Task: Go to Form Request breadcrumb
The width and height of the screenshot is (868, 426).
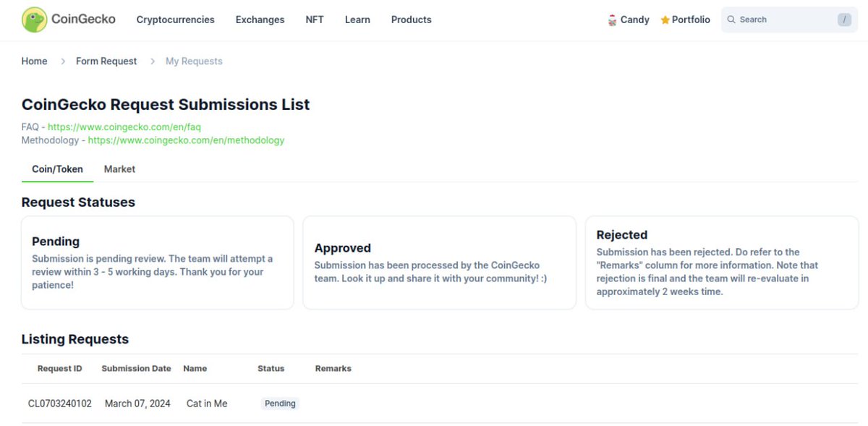Action: (106, 61)
